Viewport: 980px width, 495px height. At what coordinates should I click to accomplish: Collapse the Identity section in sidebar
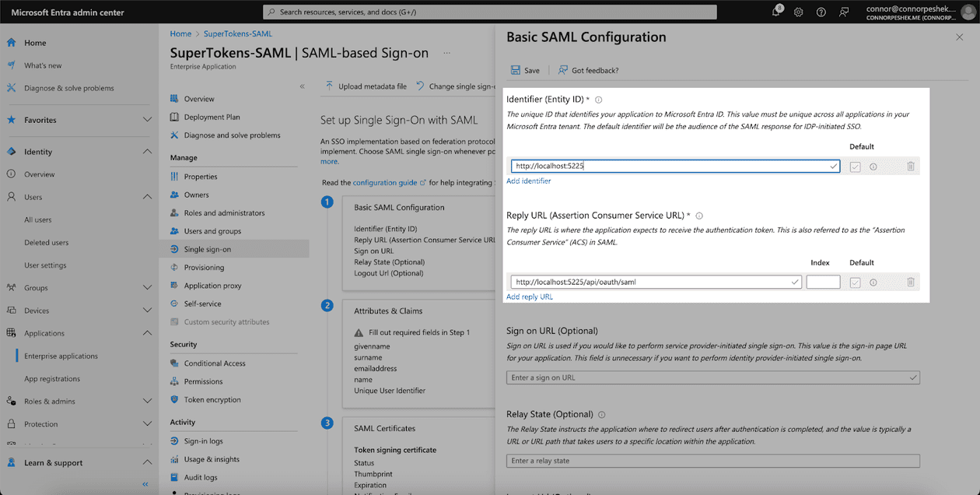coord(147,152)
